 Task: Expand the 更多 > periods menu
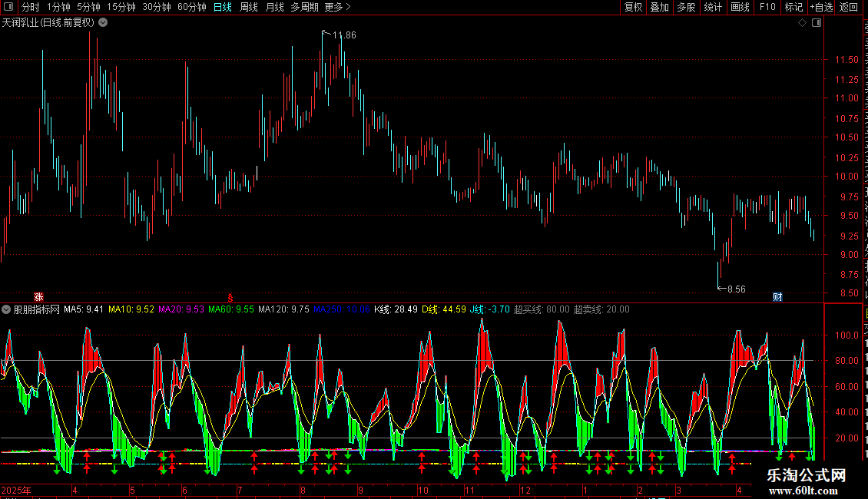point(338,7)
